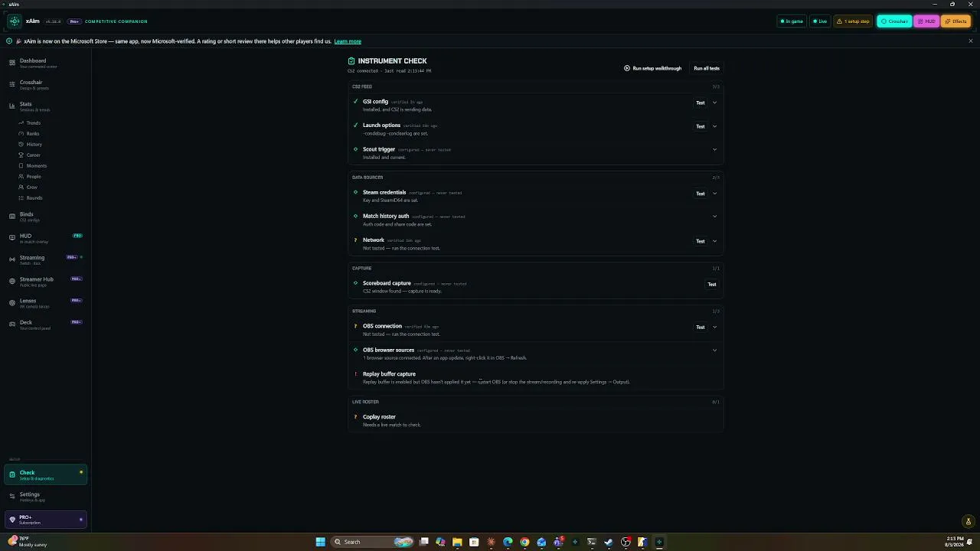
Task: Click the Live status pill
Action: pyautogui.click(x=820, y=21)
